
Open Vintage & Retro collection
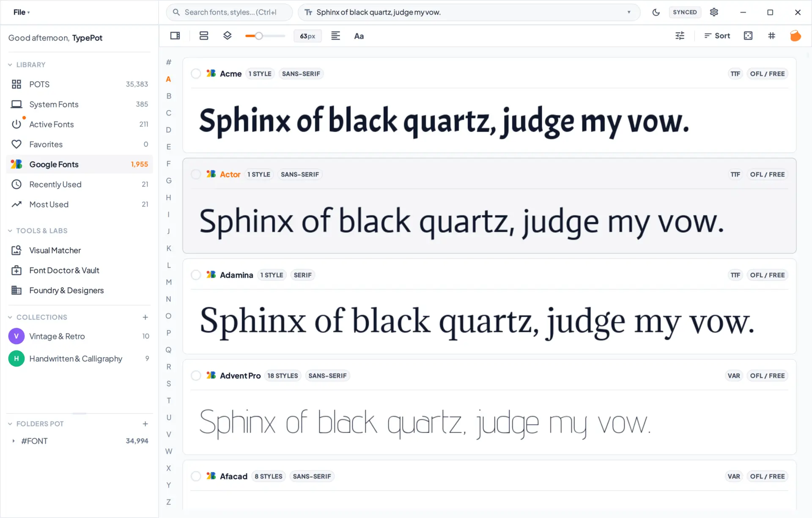[80, 336]
